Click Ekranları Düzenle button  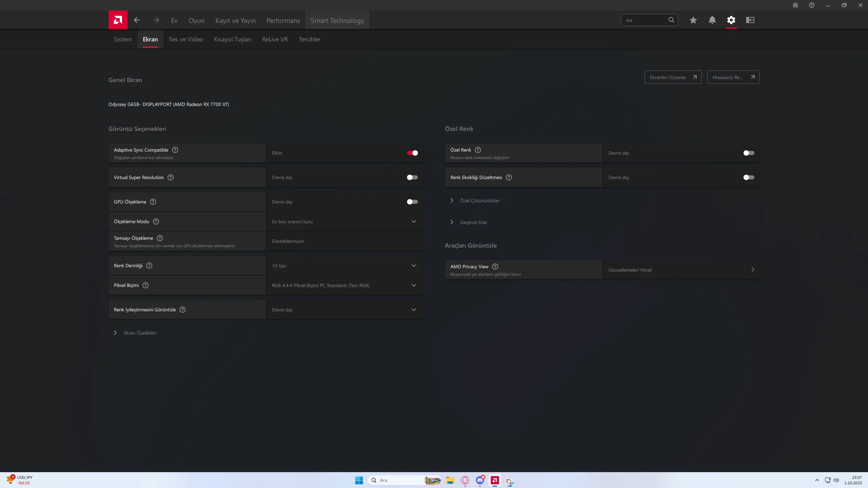click(672, 77)
